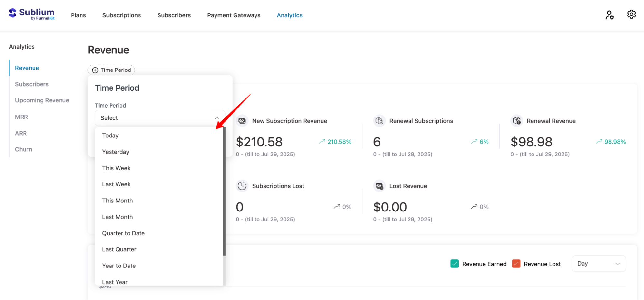Image resolution: width=644 pixels, height=300 pixels.
Task: Toggle the Revenue Lost checkbox
Action: [516, 264]
